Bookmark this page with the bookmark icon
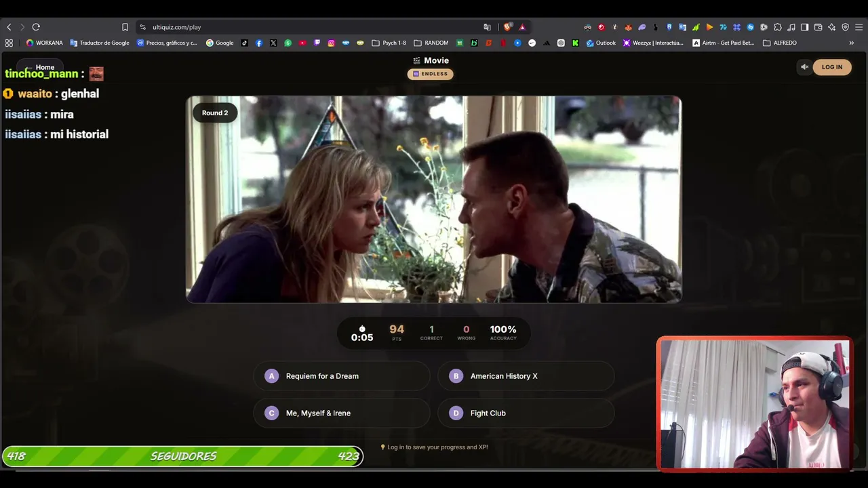The height and width of the screenshot is (488, 868). (x=125, y=27)
